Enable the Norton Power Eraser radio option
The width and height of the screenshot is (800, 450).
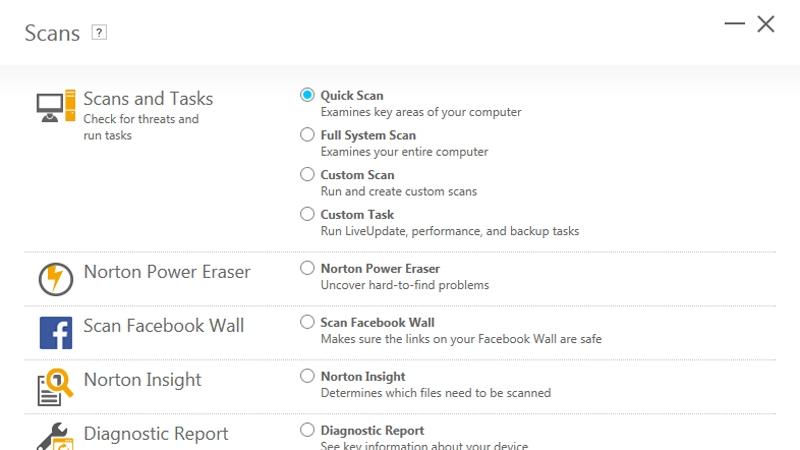(307, 268)
